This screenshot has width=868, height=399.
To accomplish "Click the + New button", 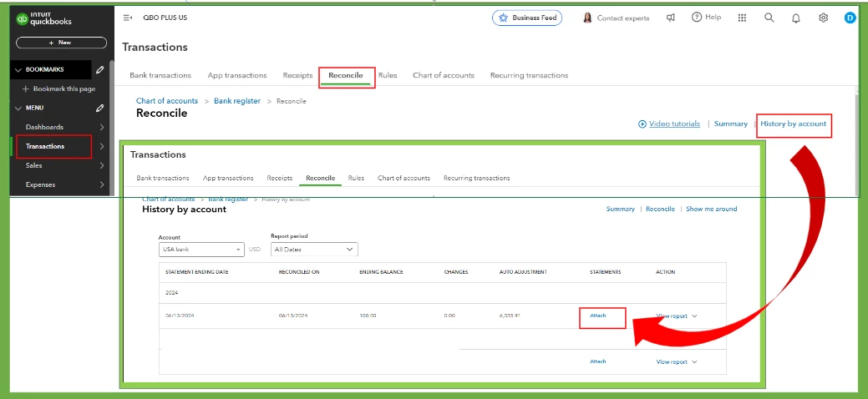I will pos(62,43).
